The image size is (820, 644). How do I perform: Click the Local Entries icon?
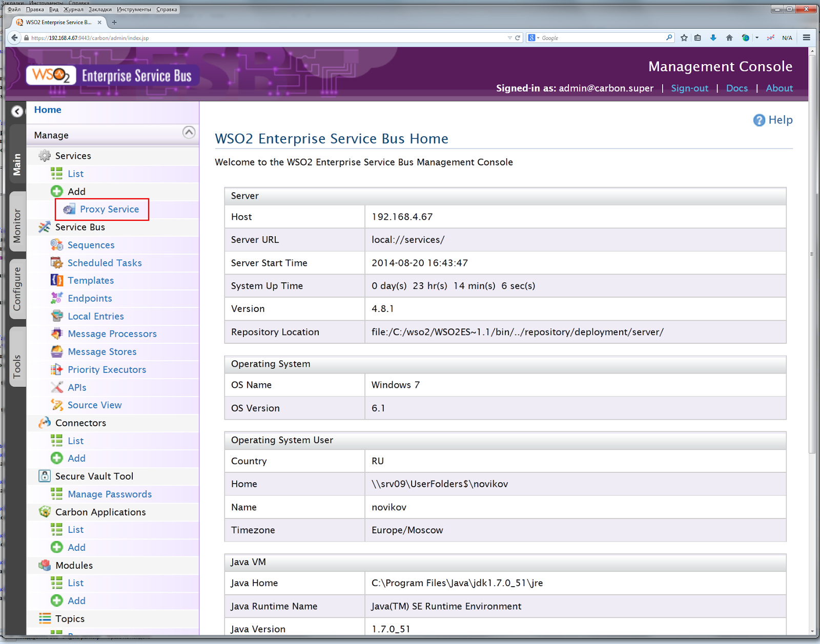[57, 316]
